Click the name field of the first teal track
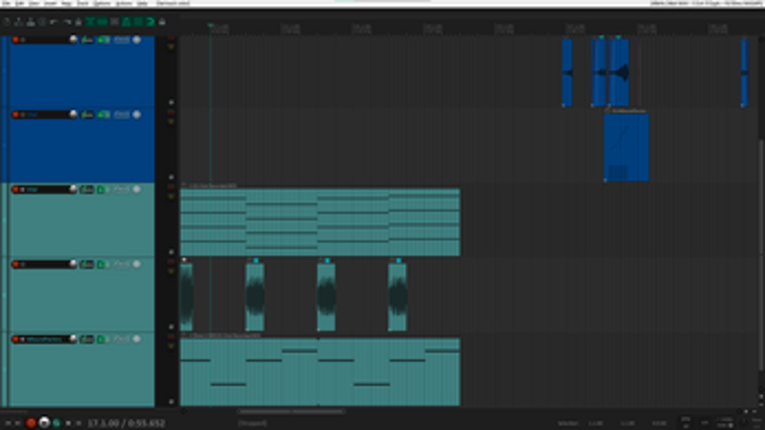The image size is (765, 430). [47, 189]
